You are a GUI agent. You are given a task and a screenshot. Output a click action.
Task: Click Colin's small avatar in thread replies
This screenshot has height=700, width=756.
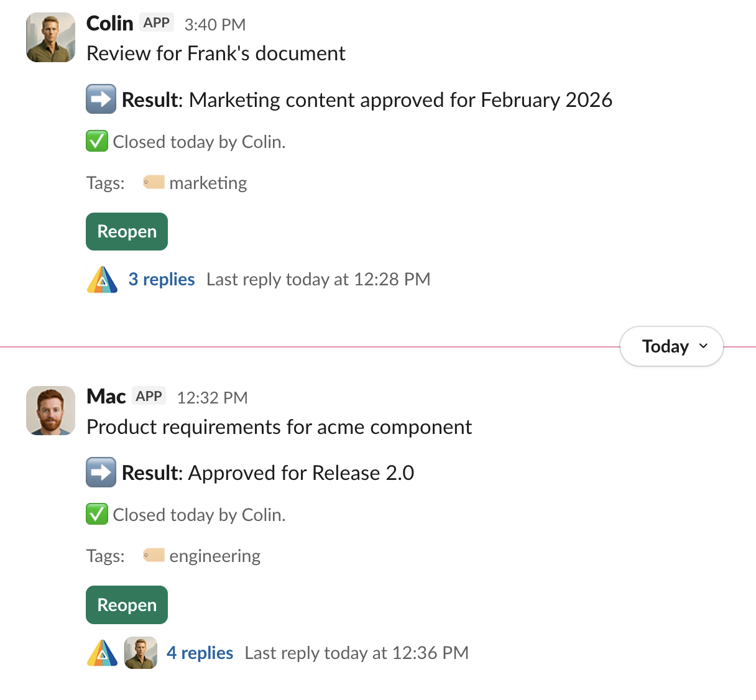[141, 653]
